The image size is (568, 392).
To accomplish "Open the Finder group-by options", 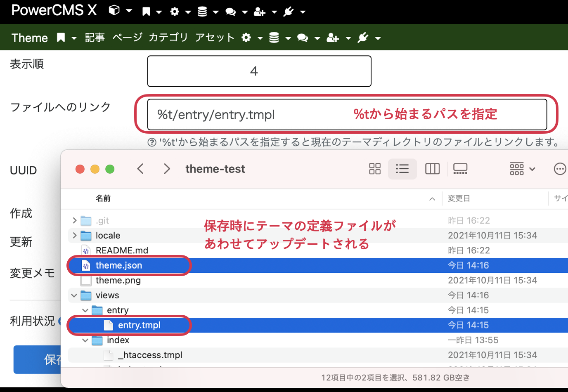I will pos(522,169).
